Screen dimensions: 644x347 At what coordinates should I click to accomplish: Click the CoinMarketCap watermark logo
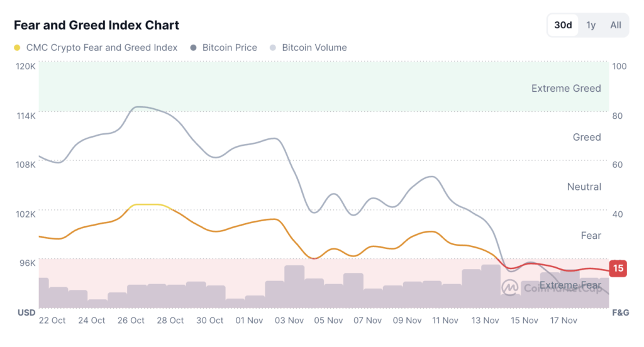[x=511, y=287]
